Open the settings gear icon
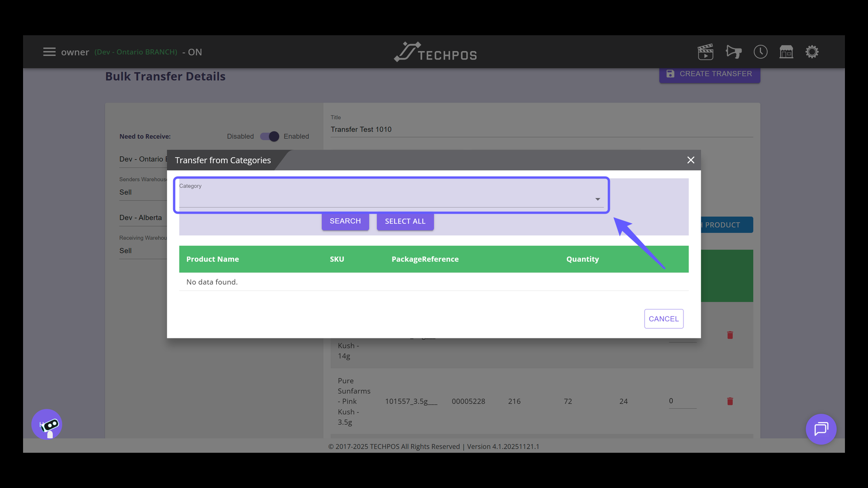This screenshot has height=488, width=868. coord(812,52)
